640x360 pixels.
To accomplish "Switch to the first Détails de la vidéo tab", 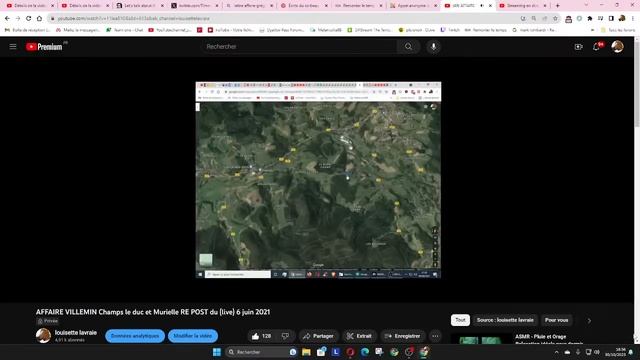I will click(30, 6).
